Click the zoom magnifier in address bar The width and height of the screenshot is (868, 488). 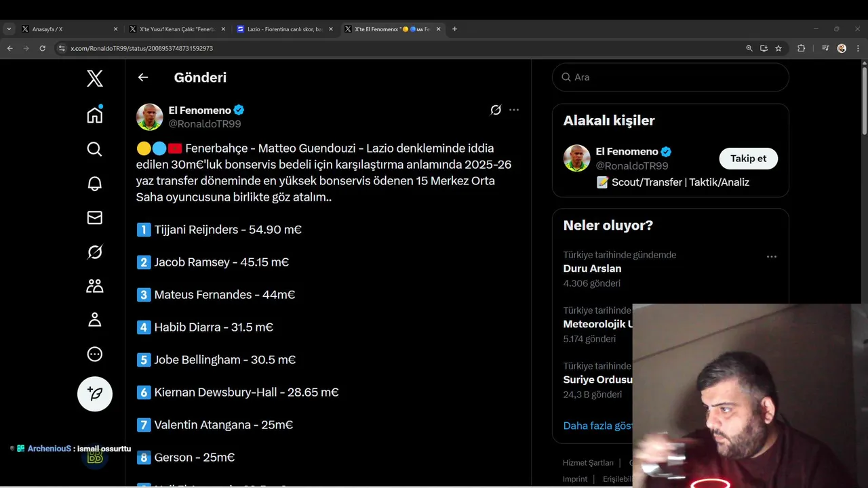point(749,48)
